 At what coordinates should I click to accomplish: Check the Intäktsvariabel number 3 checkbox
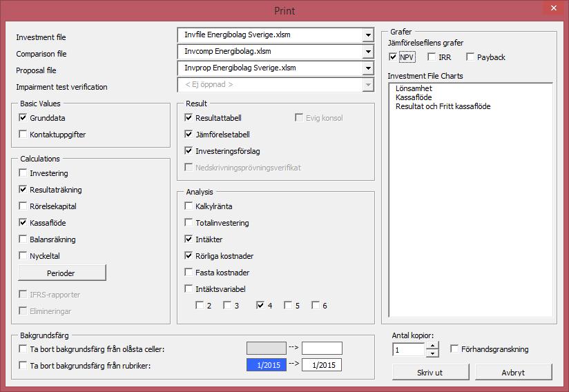click(x=227, y=305)
